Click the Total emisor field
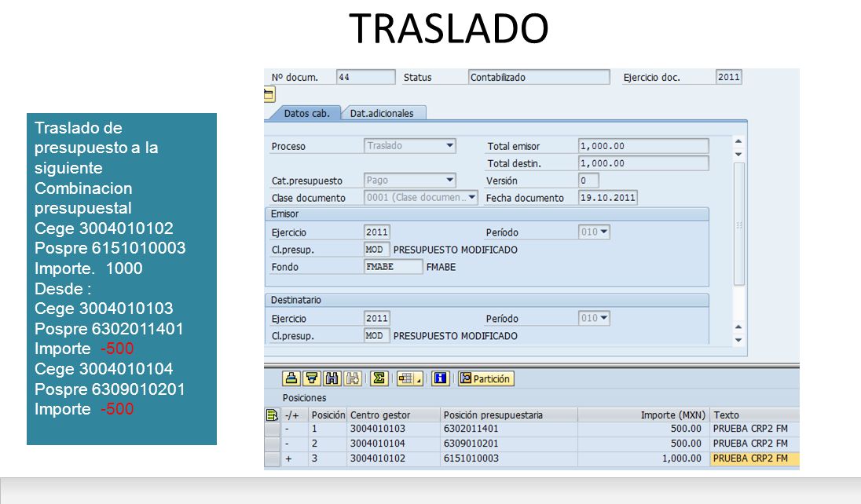861x504 pixels. (x=643, y=146)
